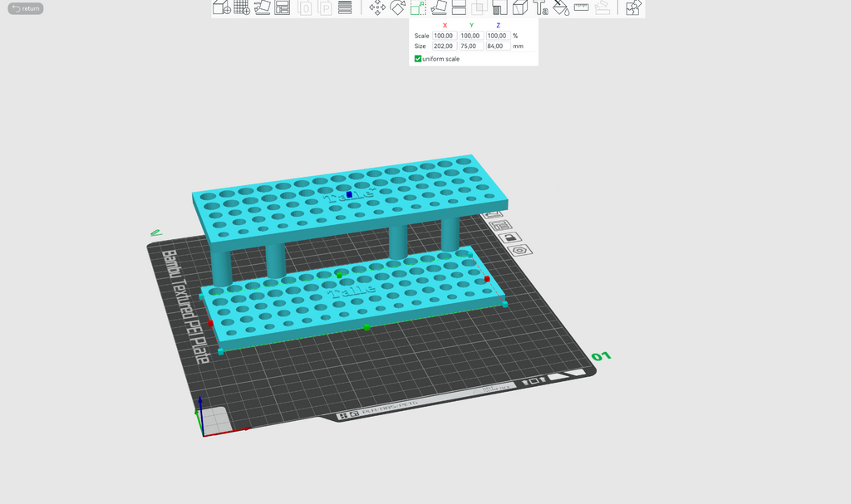Open the Assembly view puzzle icon

coord(632,7)
